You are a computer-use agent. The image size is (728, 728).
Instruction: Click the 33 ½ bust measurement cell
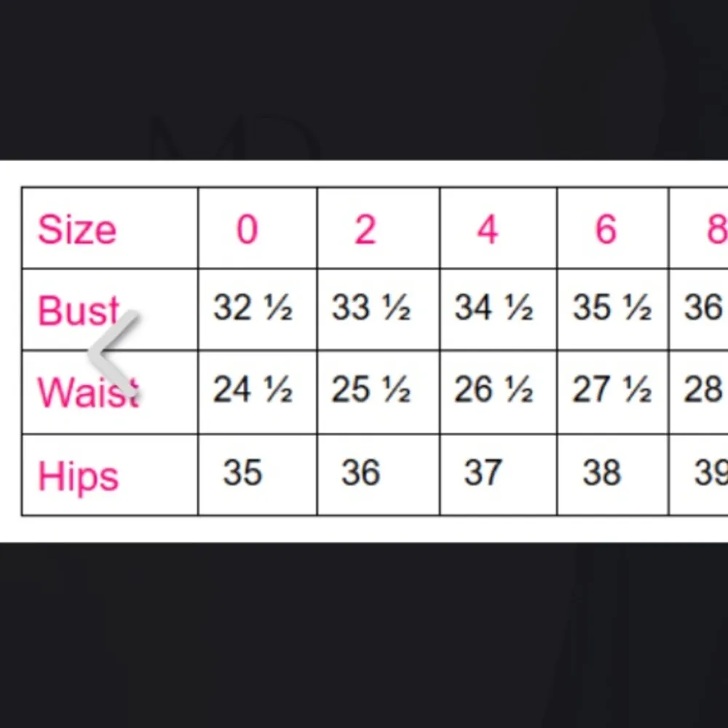pyautogui.click(x=371, y=308)
